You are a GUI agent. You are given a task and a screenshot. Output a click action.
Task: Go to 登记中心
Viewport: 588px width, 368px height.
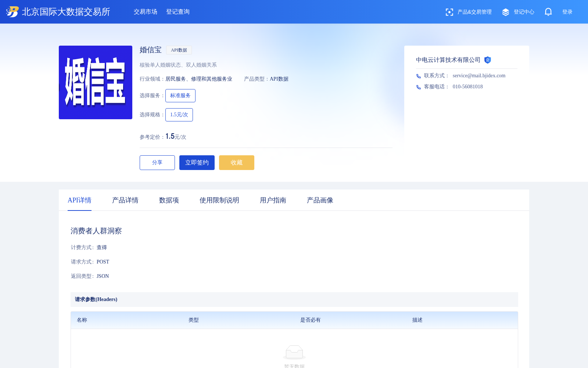point(524,12)
